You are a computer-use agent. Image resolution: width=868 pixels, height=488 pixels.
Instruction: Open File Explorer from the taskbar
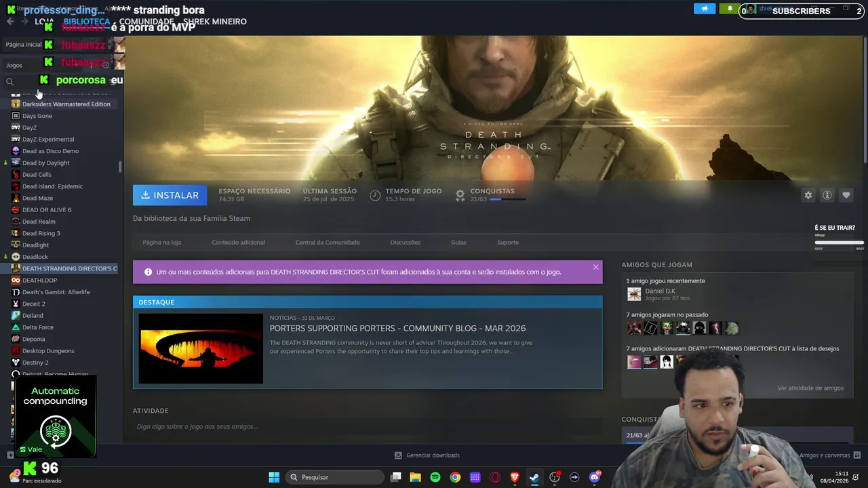pyautogui.click(x=416, y=477)
